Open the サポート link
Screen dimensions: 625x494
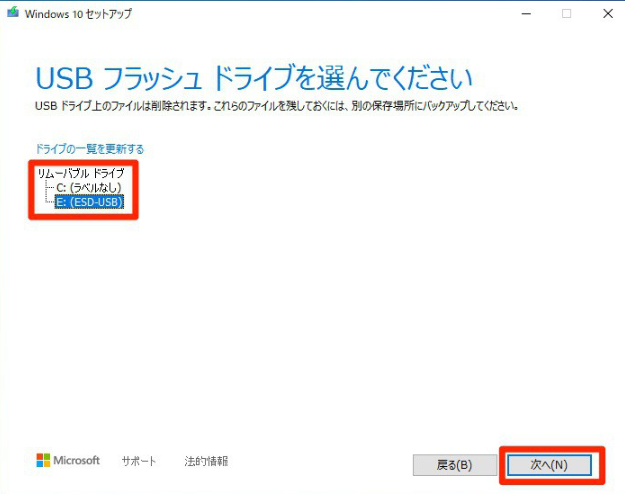tap(139, 461)
